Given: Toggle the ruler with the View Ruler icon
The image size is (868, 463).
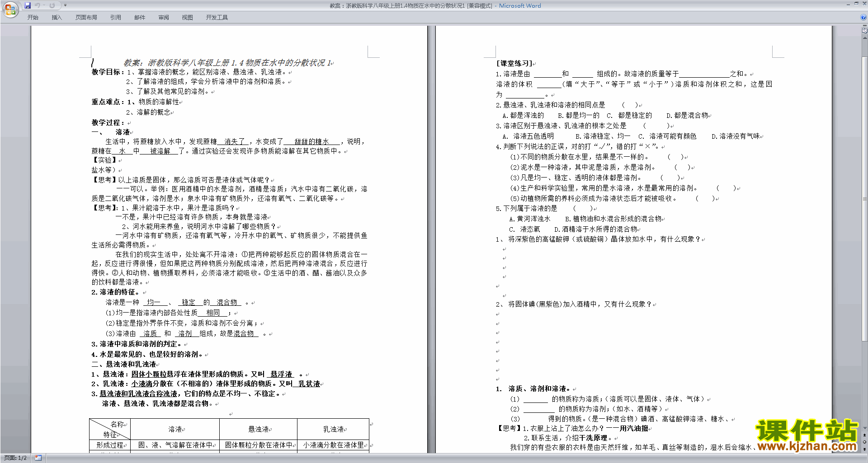Looking at the screenshot, I should pyautogui.click(x=865, y=31).
